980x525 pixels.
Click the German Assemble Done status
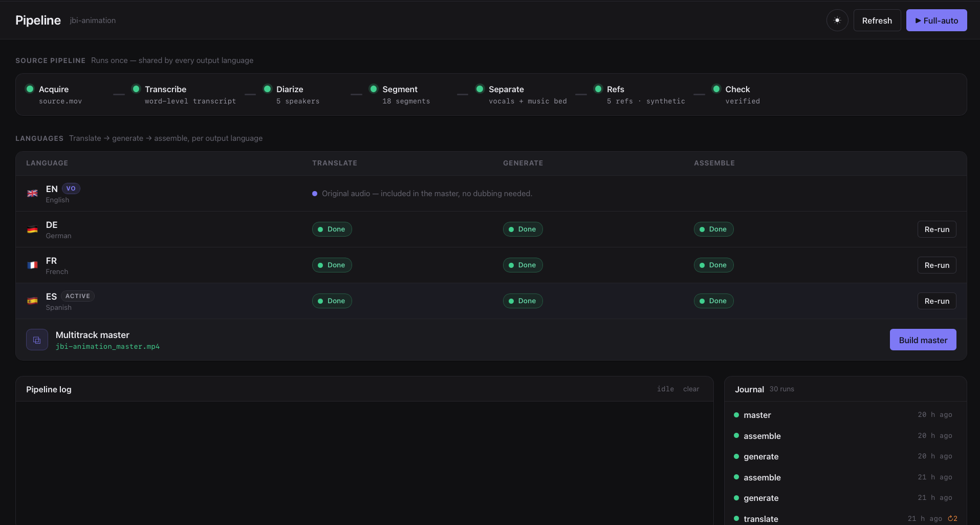714,229
